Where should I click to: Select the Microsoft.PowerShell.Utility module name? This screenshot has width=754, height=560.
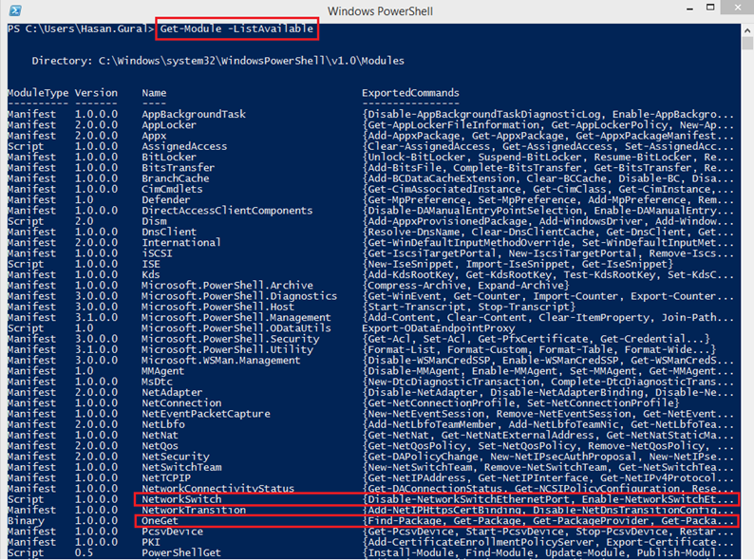coord(227,349)
